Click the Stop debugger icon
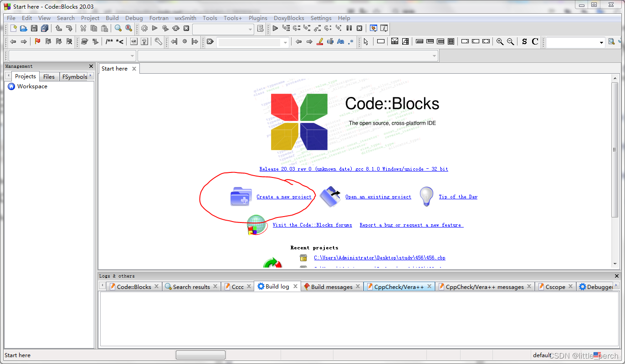This screenshot has height=364, width=625. pos(359,28)
